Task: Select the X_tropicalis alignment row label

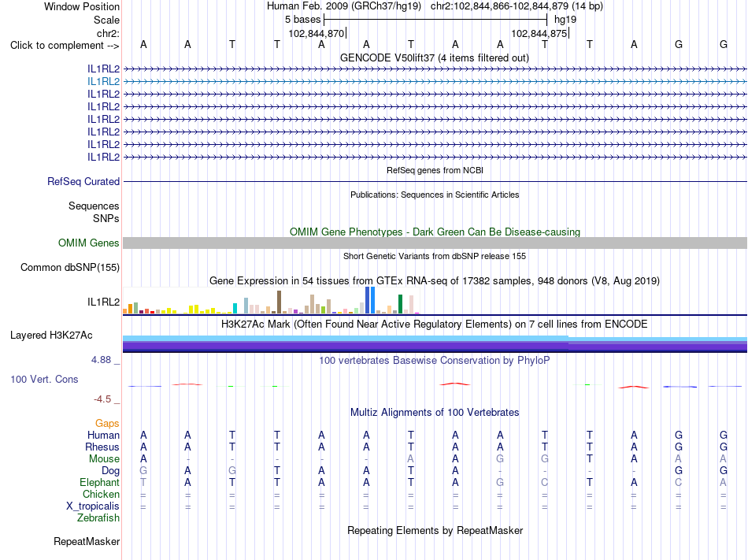Action: [x=93, y=506]
